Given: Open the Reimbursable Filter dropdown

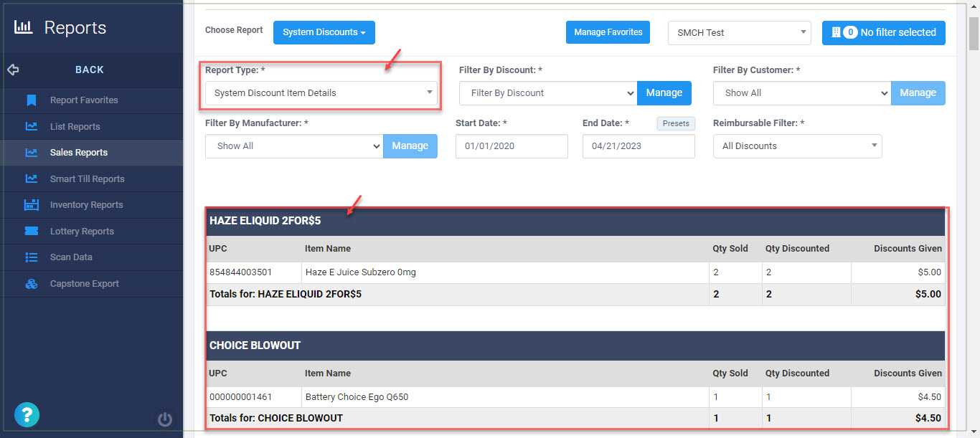Looking at the screenshot, I should (x=798, y=146).
